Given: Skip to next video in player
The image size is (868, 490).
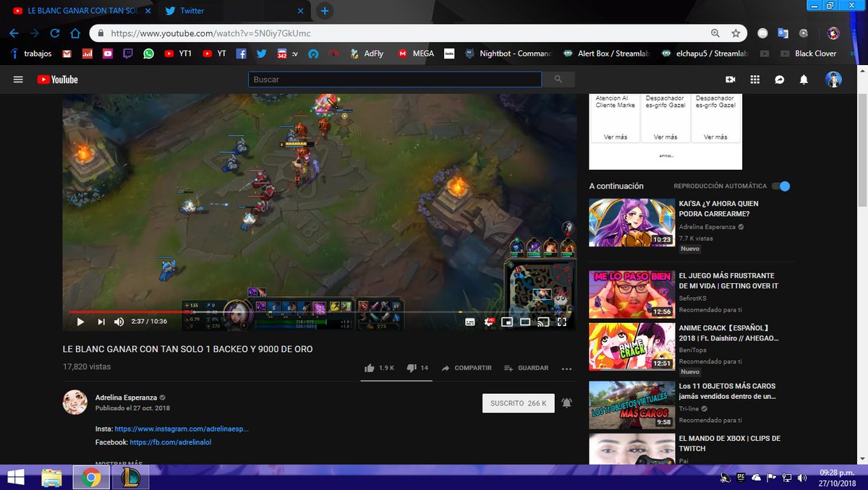Looking at the screenshot, I should 101,322.
